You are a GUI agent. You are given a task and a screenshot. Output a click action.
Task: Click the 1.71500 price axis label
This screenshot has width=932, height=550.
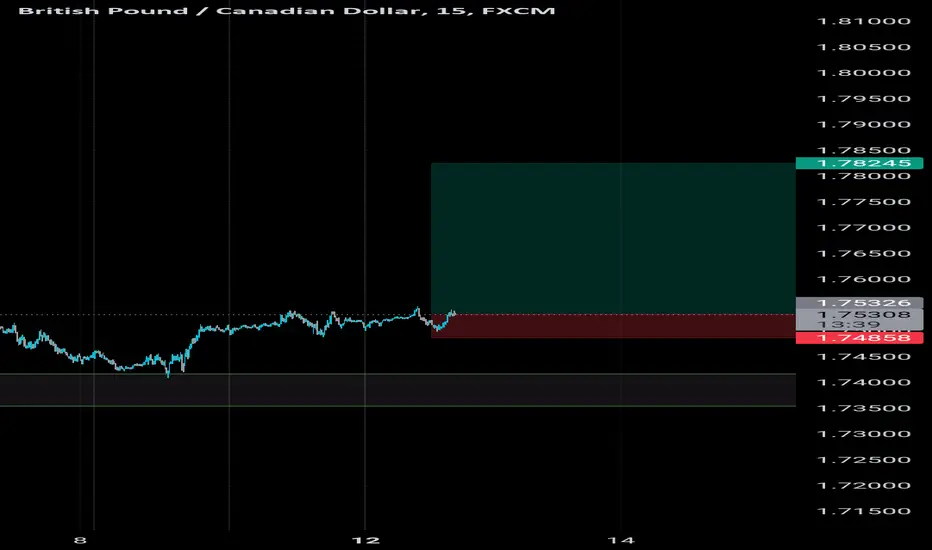[x=864, y=511]
